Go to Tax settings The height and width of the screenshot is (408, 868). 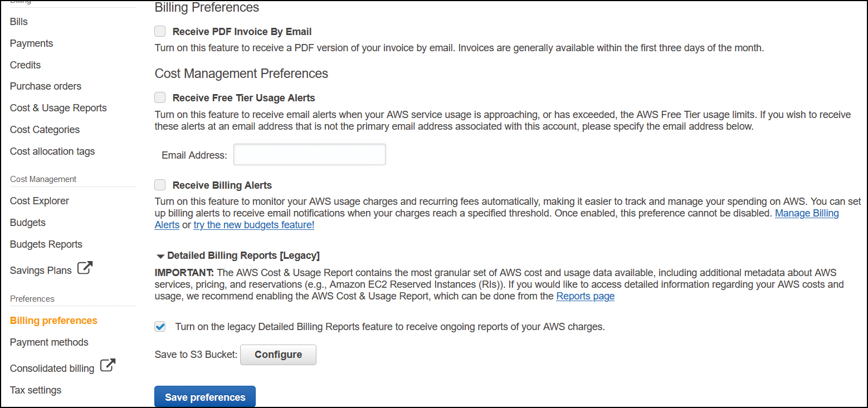[36, 390]
